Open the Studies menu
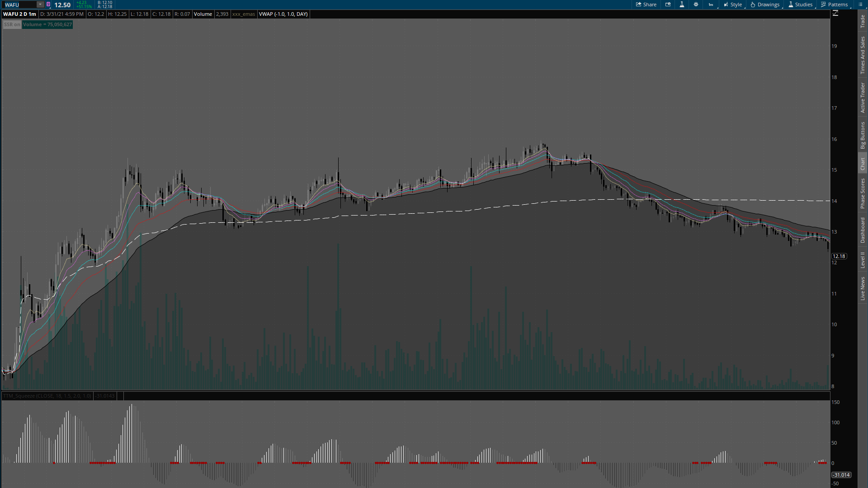 click(x=800, y=5)
